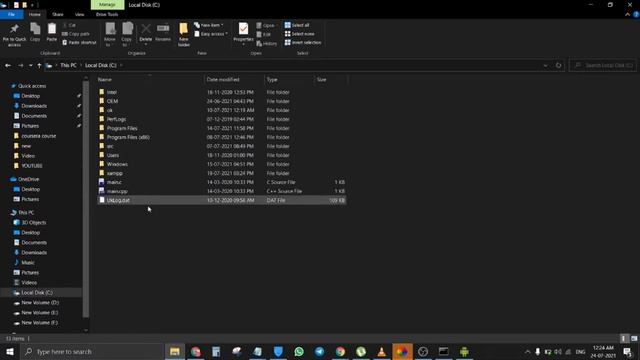Click This PC in address bar

tap(68, 65)
